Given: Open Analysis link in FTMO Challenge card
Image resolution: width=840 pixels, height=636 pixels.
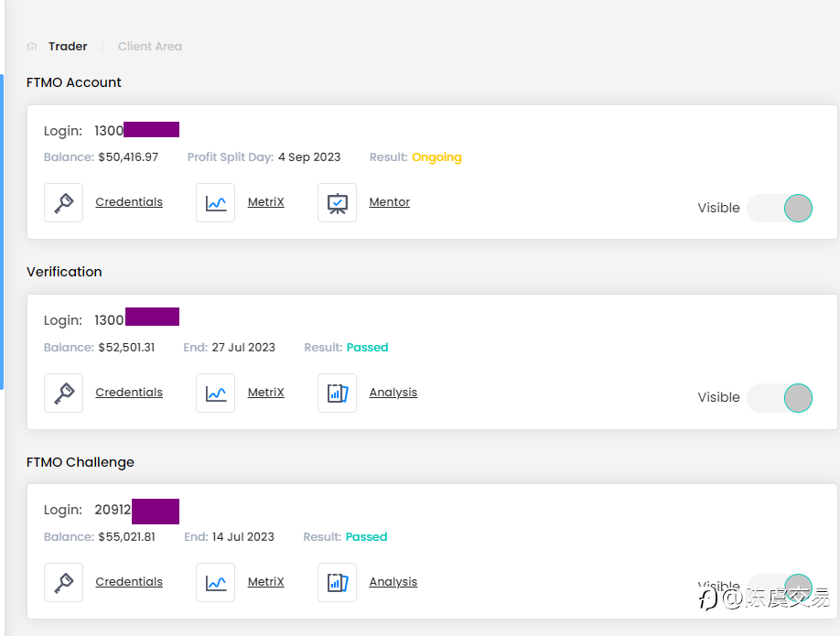Looking at the screenshot, I should 393,582.
